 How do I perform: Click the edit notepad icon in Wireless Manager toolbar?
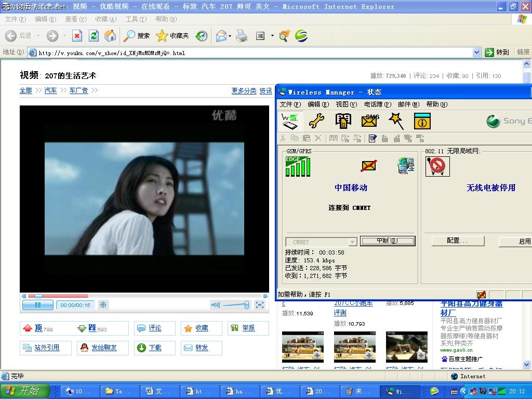372,138
